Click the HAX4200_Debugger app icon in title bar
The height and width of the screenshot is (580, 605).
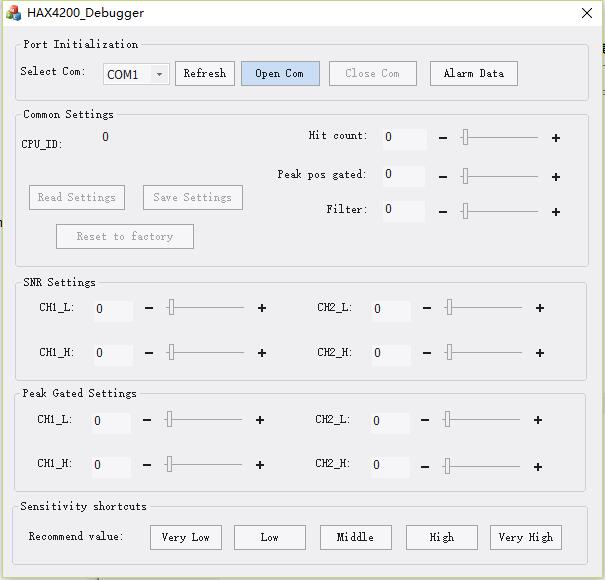(14, 13)
